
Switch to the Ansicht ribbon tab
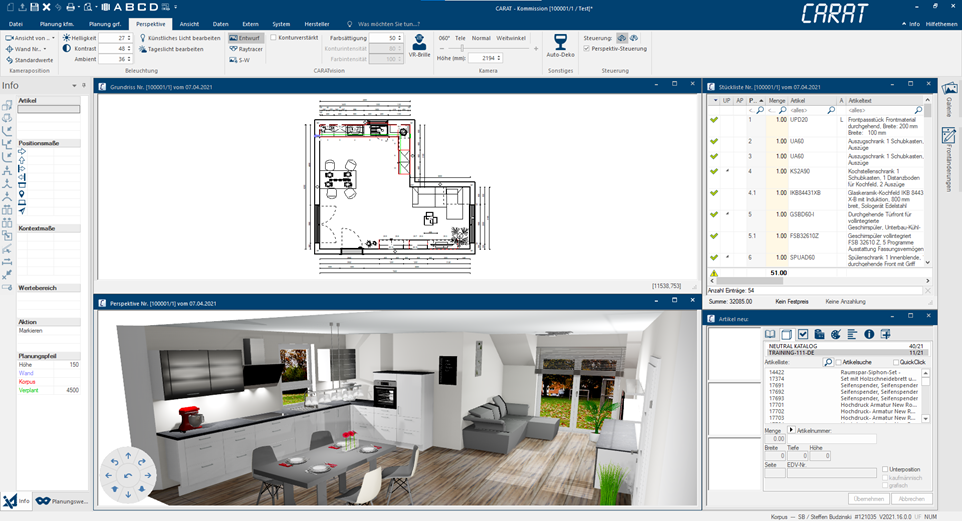[189, 23]
